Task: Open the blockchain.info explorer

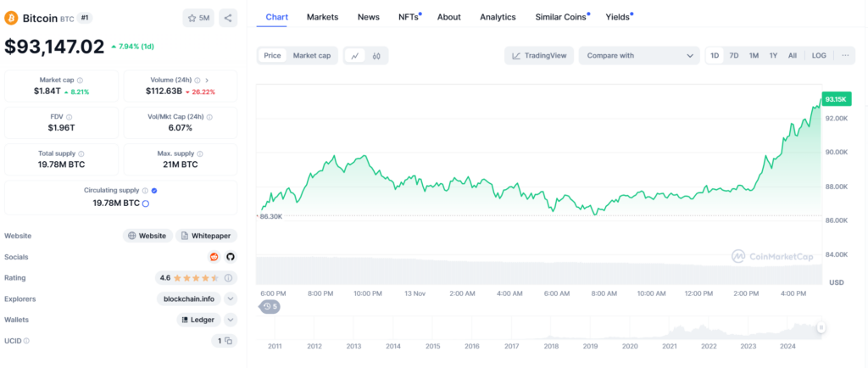Action: [x=189, y=298]
